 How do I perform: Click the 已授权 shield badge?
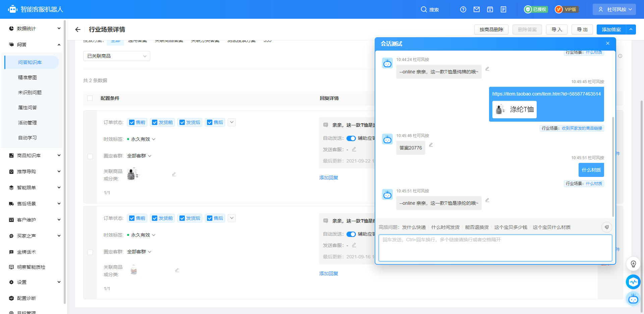coord(536,9)
